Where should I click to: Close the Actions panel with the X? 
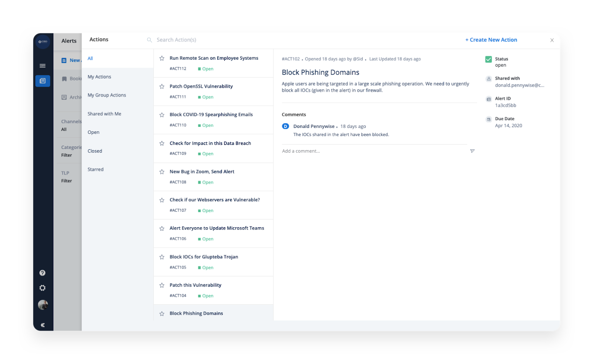[x=552, y=40]
